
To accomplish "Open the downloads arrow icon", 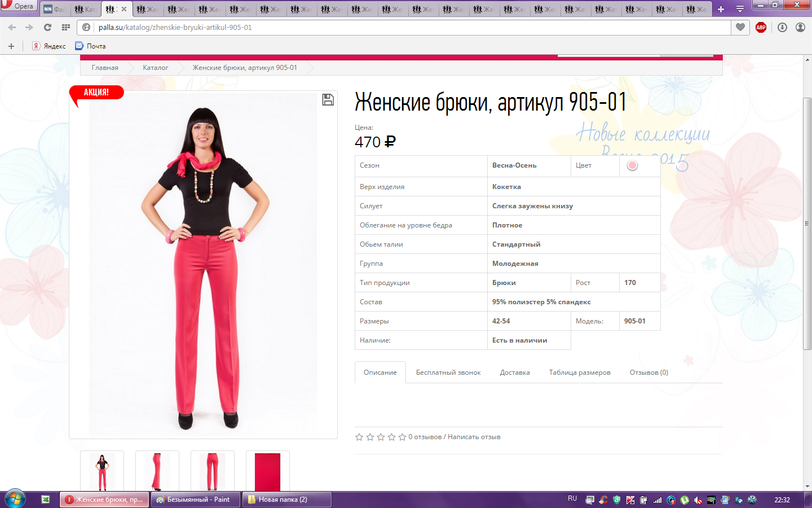I will [782, 27].
